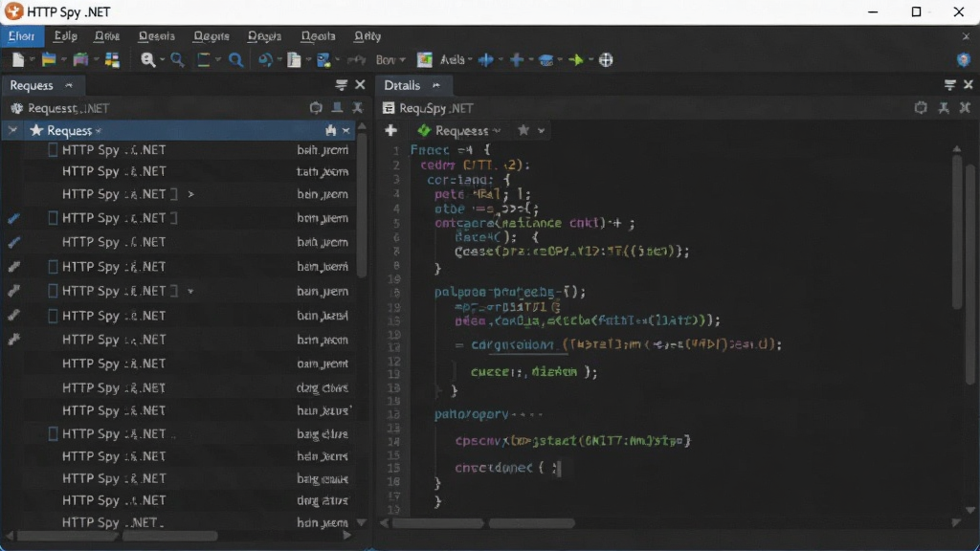Viewport: 980px width, 551px height.
Task: Click the green arrow toolbar icon
Action: tap(576, 60)
